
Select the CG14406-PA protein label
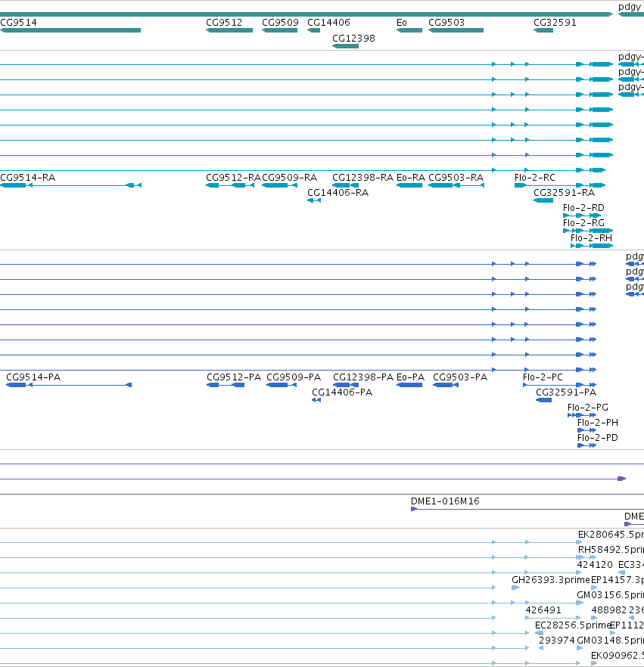coord(342,392)
